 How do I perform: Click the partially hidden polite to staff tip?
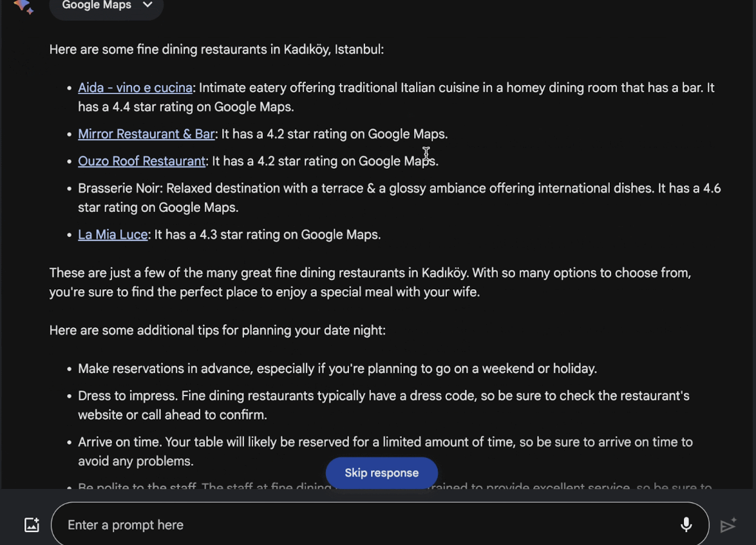[x=395, y=485]
